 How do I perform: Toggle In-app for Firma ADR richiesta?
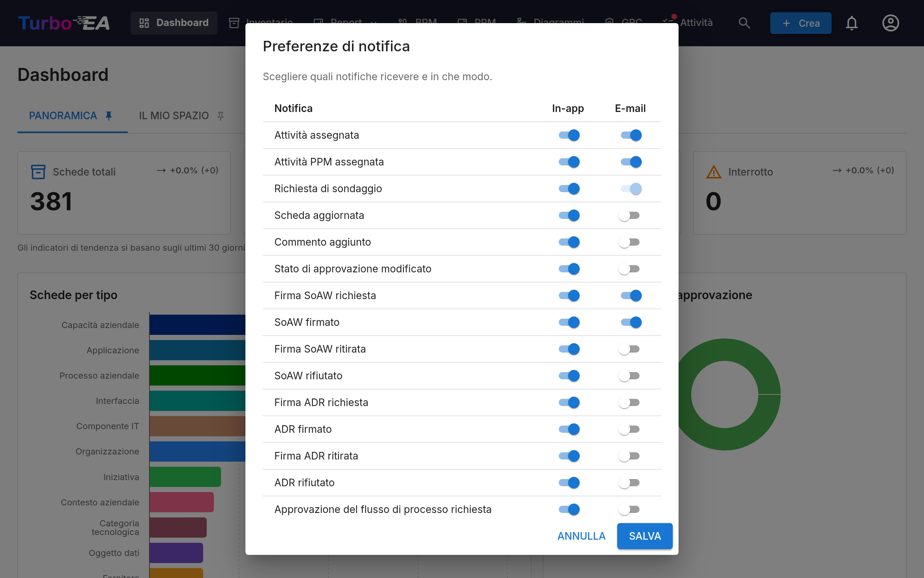coord(568,402)
